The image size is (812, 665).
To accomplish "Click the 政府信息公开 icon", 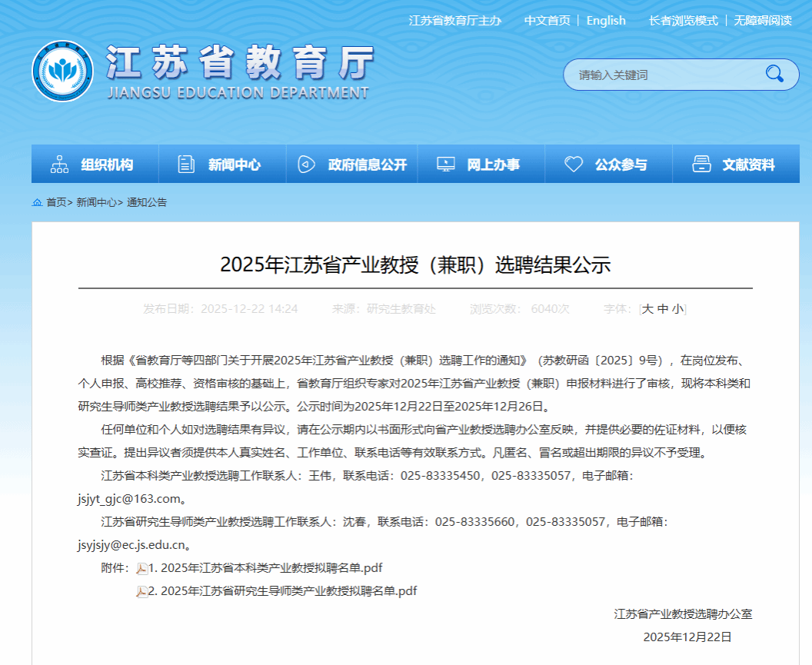I will (306, 165).
